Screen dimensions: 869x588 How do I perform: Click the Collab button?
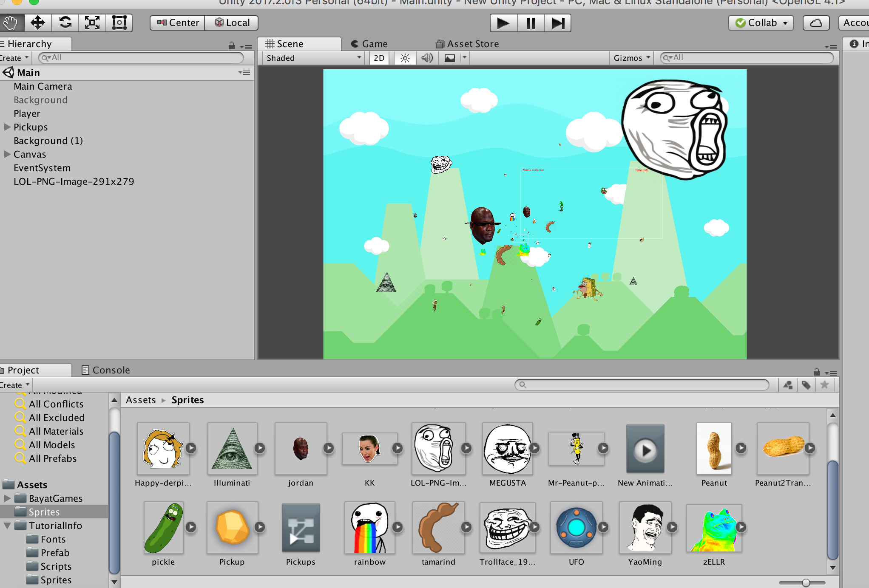tap(761, 23)
